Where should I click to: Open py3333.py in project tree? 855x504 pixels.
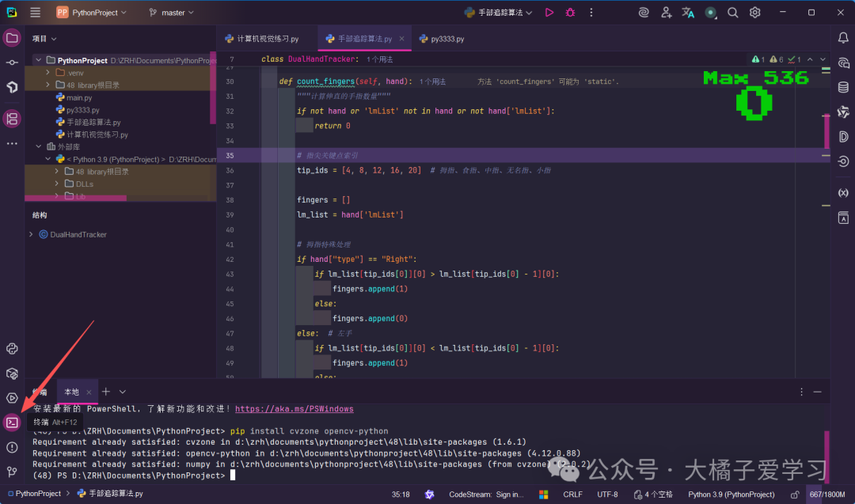[82, 110]
